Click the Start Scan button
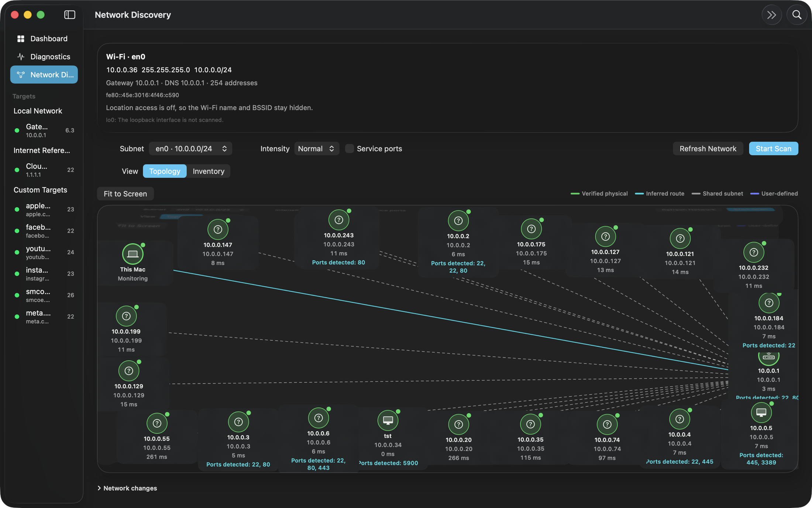Screen dimensions: 812x508 773,149
